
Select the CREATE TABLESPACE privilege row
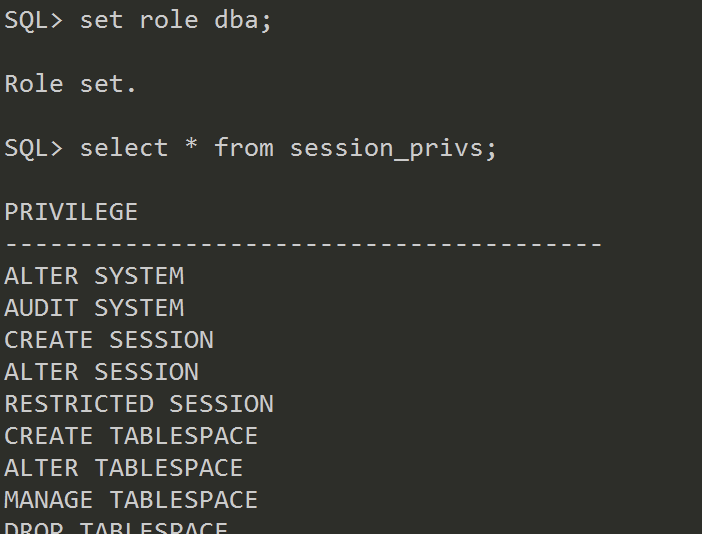coord(131,436)
